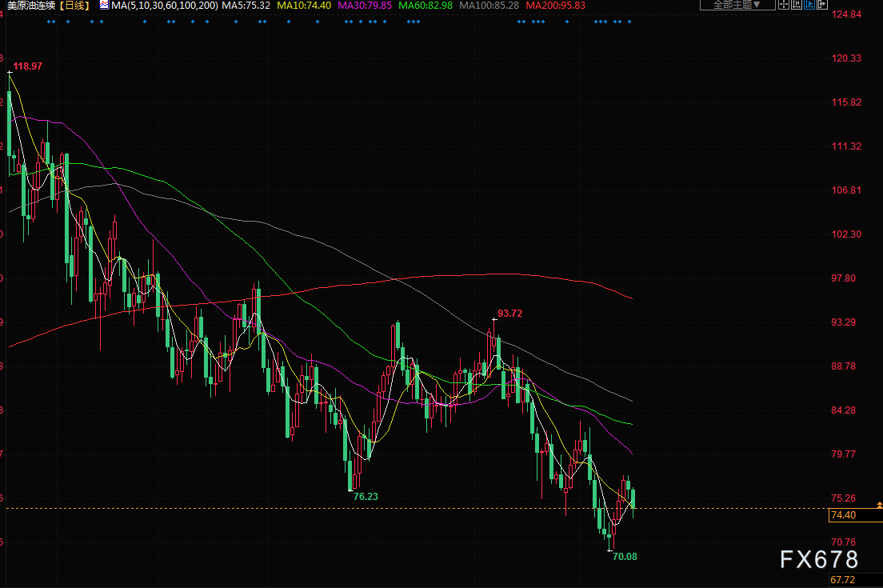Image resolution: width=883 pixels, height=588 pixels.
Task: Open the 全部主题 dropdown
Action: [x=737, y=5]
